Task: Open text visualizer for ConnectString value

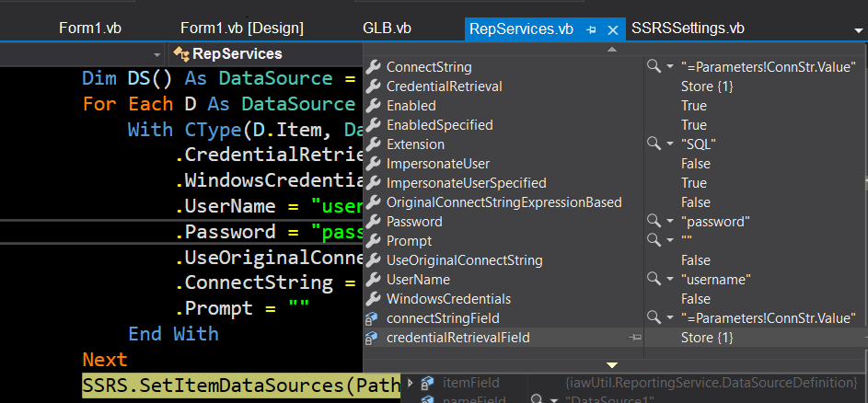Action: pyautogui.click(x=654, y=67)
